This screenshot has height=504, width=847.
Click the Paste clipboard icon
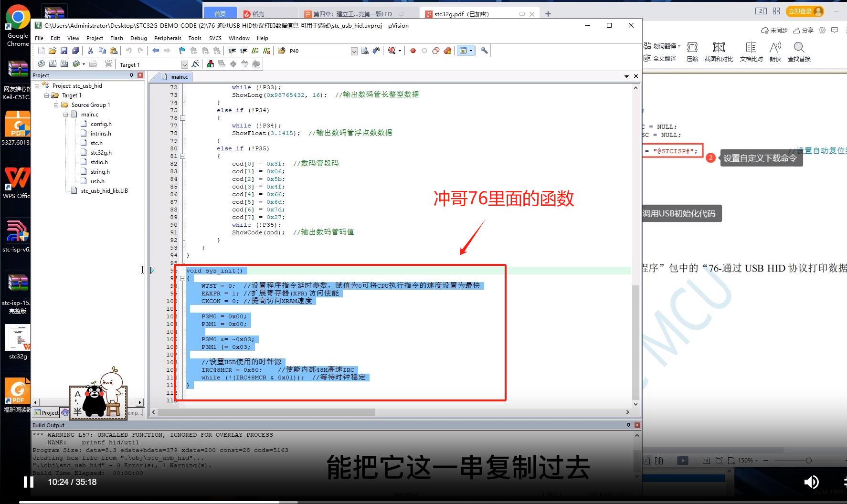tap(114, 51)
